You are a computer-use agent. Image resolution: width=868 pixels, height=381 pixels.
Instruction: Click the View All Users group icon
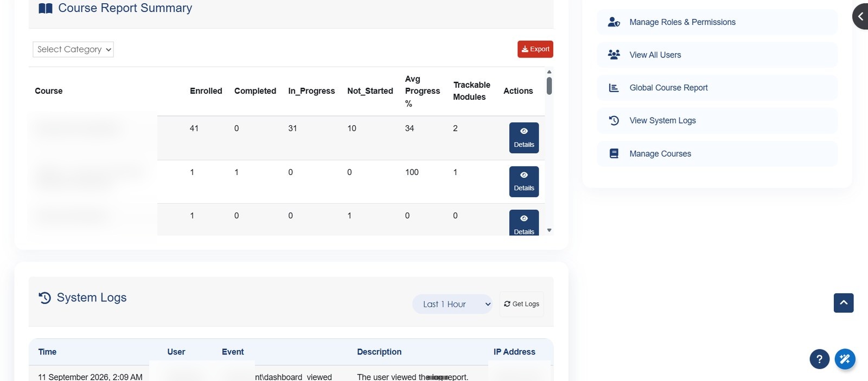point(614,55)
